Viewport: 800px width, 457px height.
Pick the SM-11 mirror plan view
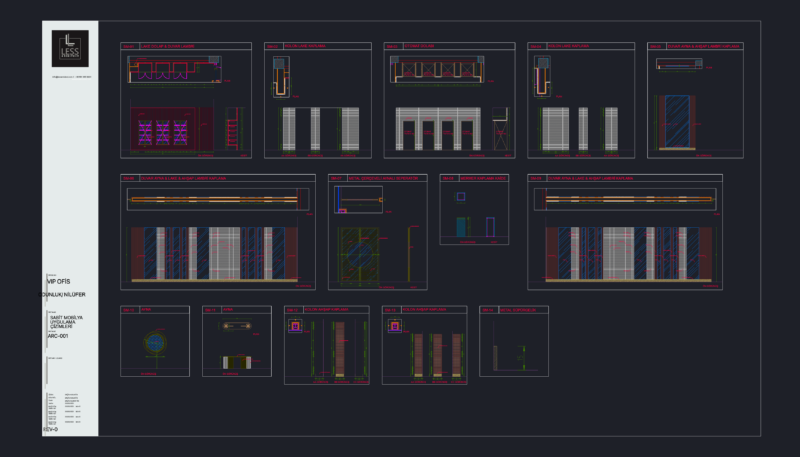(237, 325)
